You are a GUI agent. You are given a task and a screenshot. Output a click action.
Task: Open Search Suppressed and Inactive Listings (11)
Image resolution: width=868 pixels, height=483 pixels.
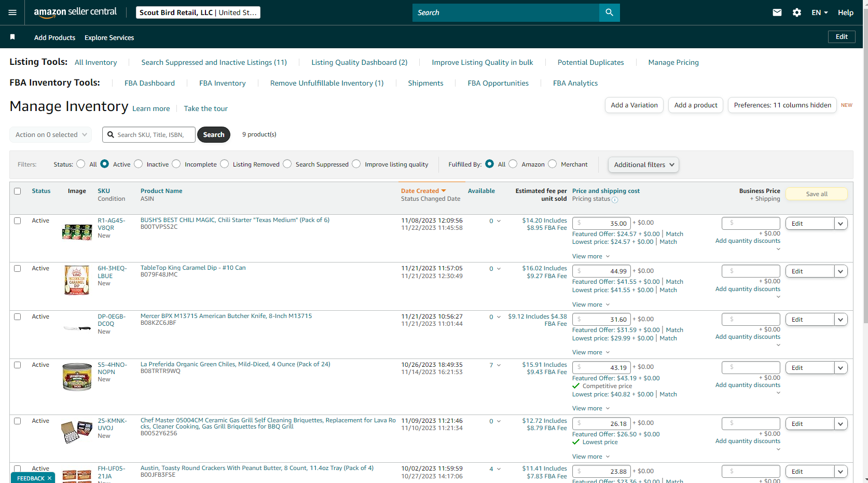[x=214, y=62]
